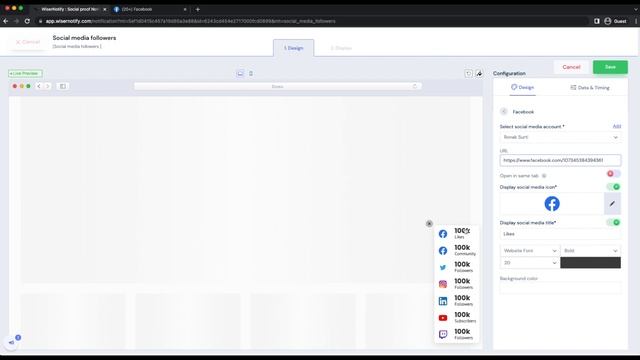Viewport: 640px width, 360px height.
Task: Click the preview browser address bar
Action: (x=278, y=86)
